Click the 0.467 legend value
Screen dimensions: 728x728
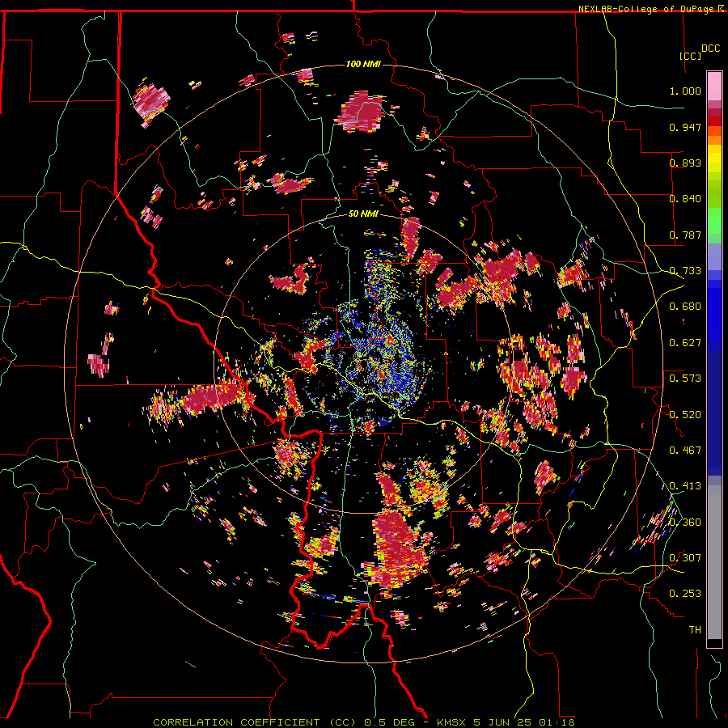coord(685,450)
